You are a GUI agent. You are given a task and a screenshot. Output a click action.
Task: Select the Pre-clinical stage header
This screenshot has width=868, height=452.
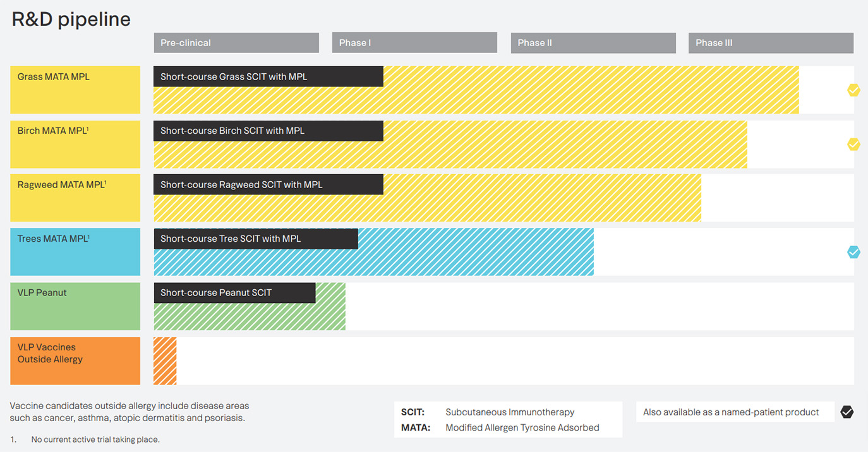(x=236, y=43)
